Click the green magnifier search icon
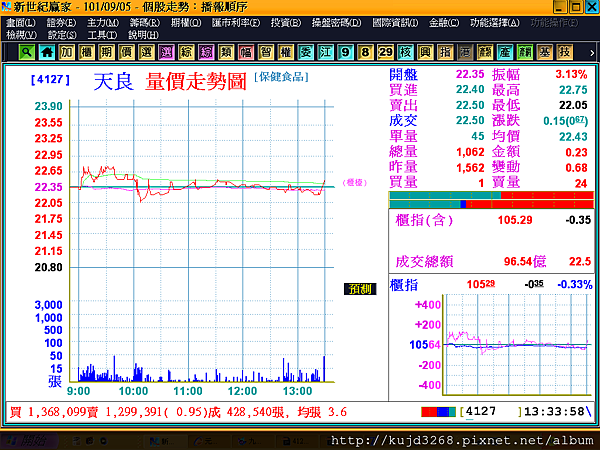 point(26,52)
